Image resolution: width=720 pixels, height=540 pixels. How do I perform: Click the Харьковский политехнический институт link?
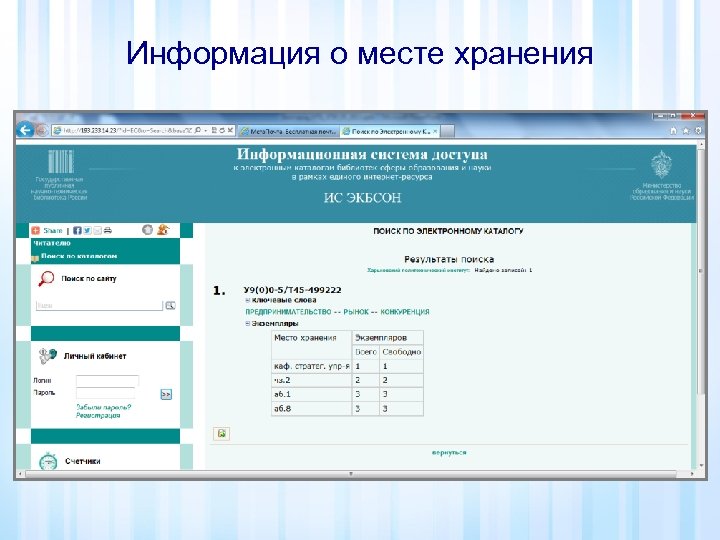tap(418, 270)
